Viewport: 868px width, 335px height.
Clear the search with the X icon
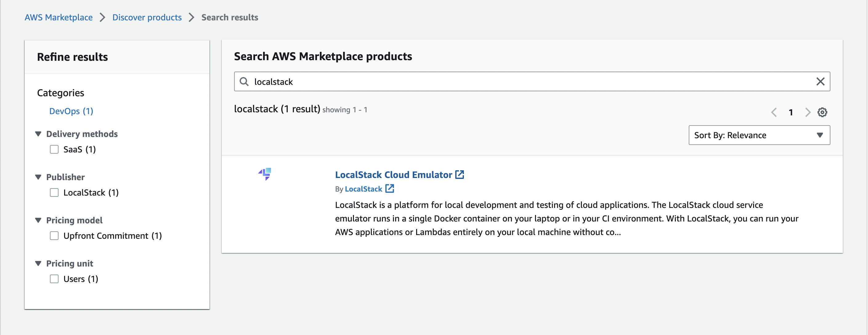click(x=820, y=81)
